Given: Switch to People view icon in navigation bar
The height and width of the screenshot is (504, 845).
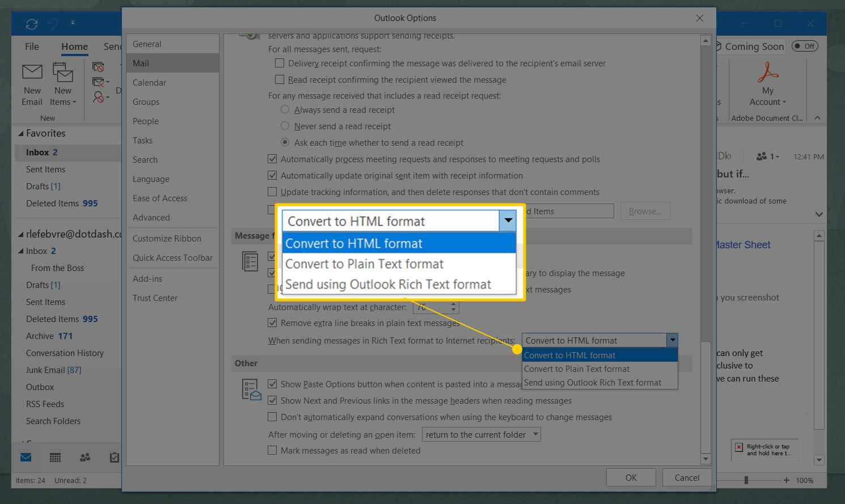Looking at the screenshot, I should pos(85,457).
